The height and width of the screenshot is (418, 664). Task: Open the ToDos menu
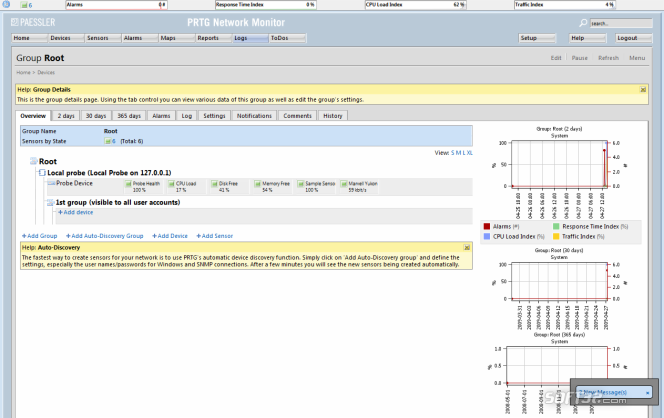coord(287,38)
